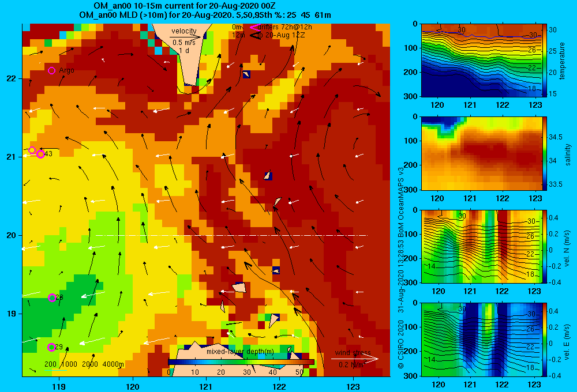
Task: Click the main map's longitude 123 tick label
Action: click(353, 386)
